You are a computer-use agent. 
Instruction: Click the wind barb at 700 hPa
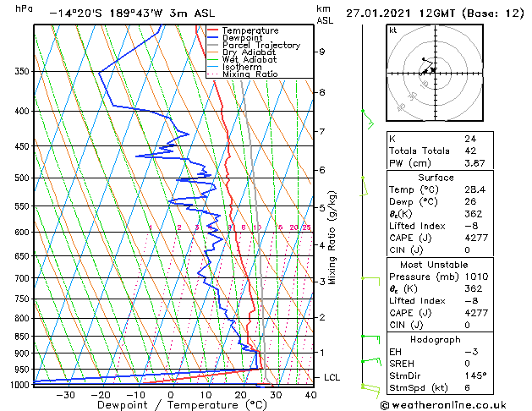[x=370, y=282]
